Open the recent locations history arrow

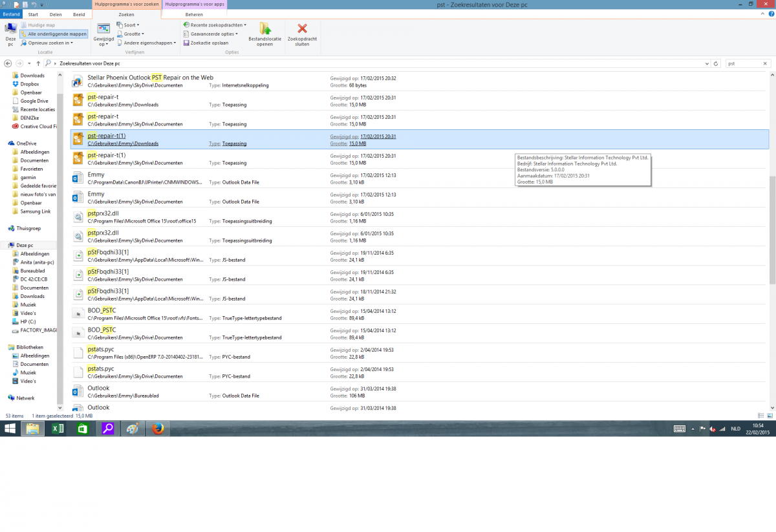click(x=28, y=63)
